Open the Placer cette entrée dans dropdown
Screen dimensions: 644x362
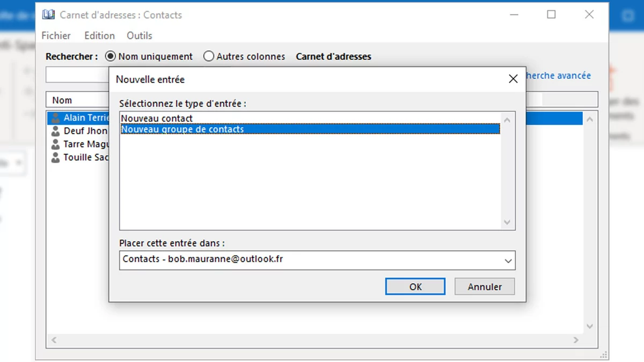508,261
